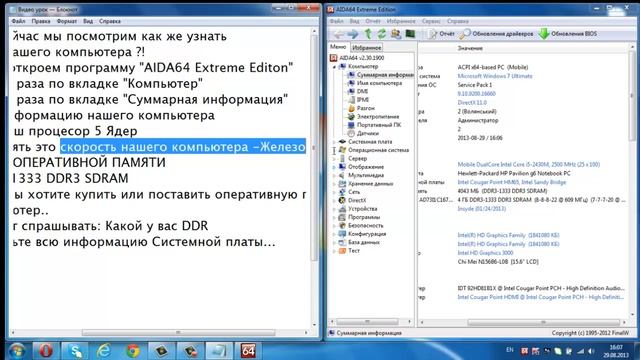
Task: Click the Chi Mei N156B6-L0B monitor row
Action: 498,262
